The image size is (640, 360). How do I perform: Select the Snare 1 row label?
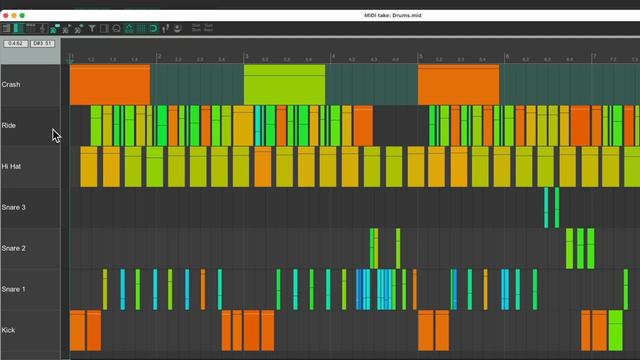pyautogui.click(x=13, y=289)
